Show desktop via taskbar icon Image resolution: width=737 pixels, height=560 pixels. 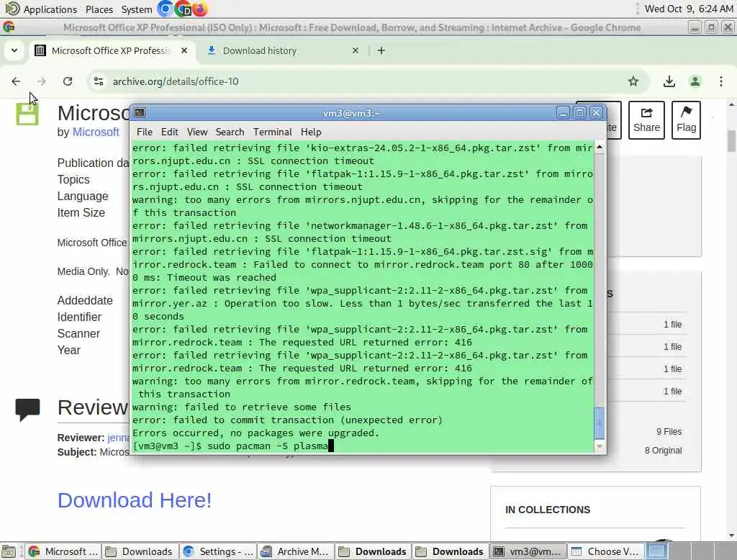9,551
